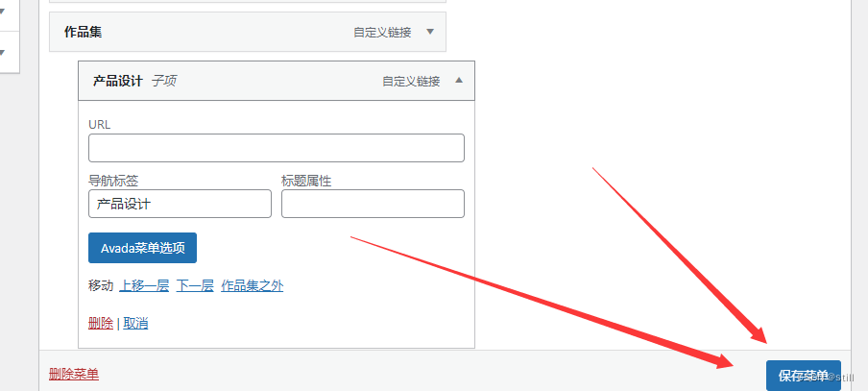Click the 作品集之外 move link
This screenshot has height=391, width=868.
coord(252,286)
